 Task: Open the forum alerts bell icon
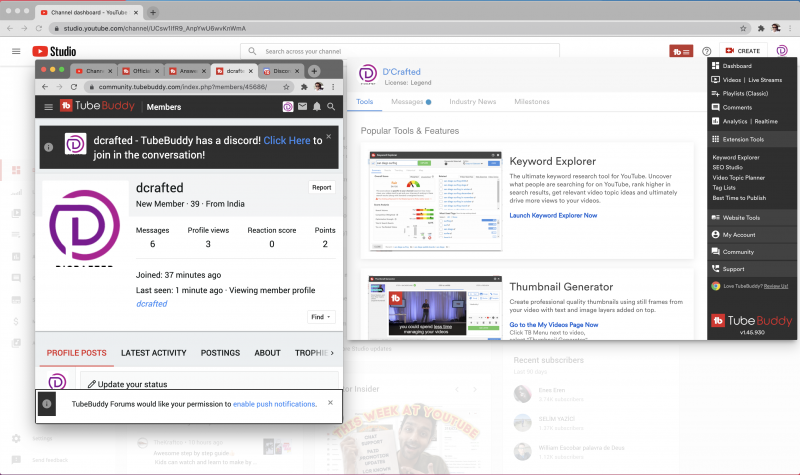point(317,106)
